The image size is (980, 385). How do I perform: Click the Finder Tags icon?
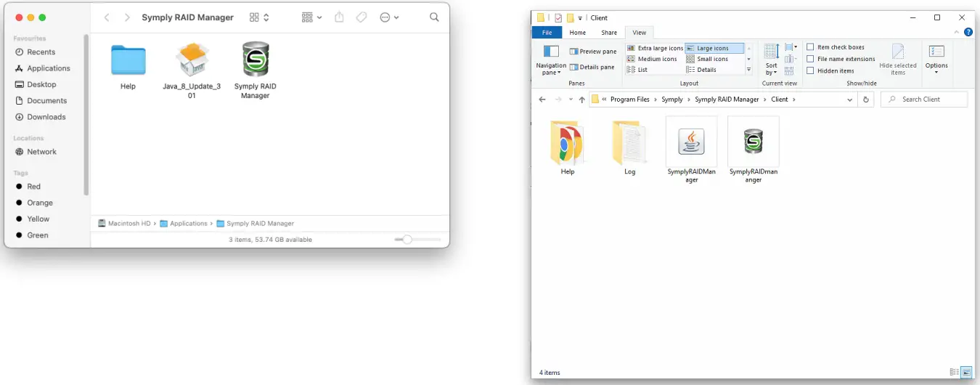pos(361,17)
